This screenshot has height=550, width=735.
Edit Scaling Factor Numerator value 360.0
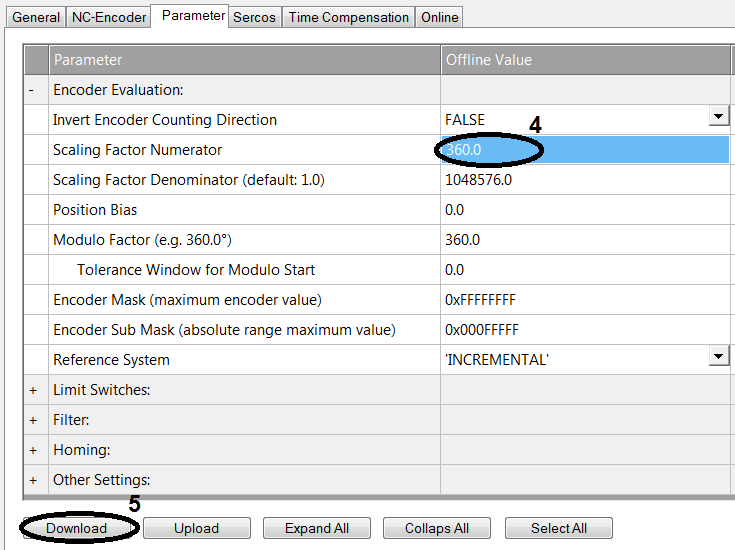point(585,150)
